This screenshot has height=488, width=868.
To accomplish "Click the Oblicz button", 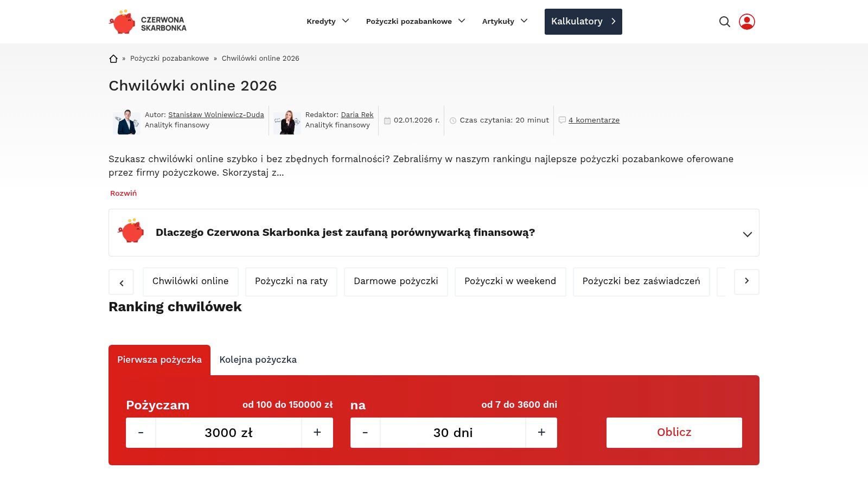I will coord(674,432).
